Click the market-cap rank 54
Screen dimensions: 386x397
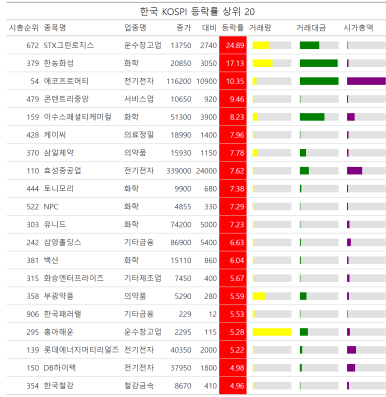click(35, 81)
